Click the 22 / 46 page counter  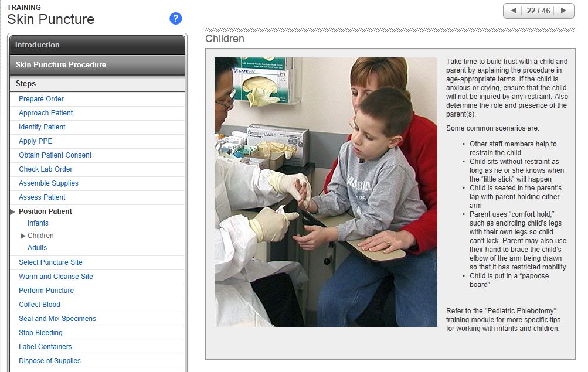(x=538, y=11)
